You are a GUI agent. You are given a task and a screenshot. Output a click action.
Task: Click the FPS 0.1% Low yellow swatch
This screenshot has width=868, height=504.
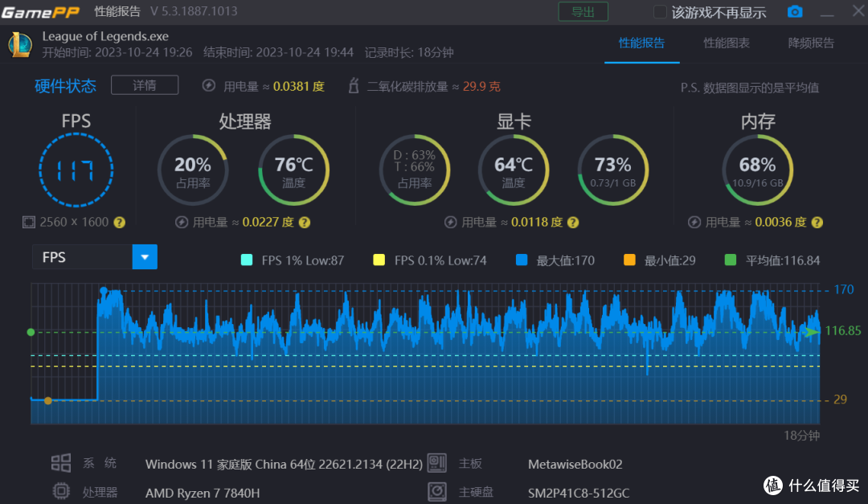379,260
